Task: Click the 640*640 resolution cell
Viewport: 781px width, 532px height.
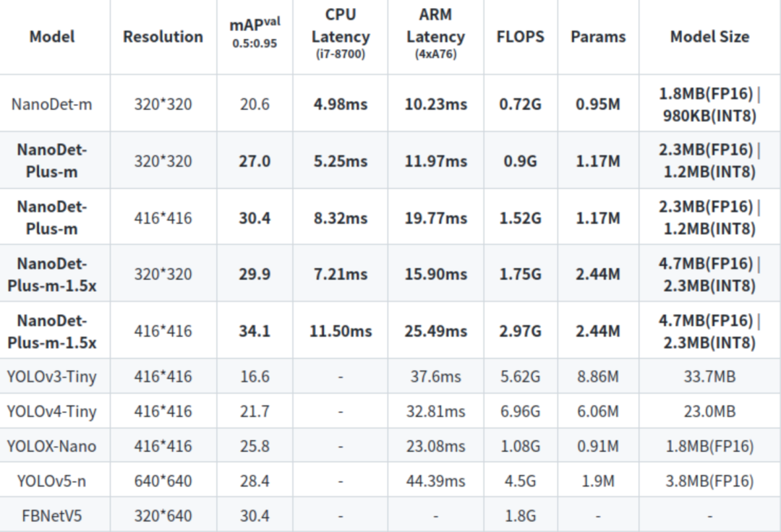Action: (163, 481)
